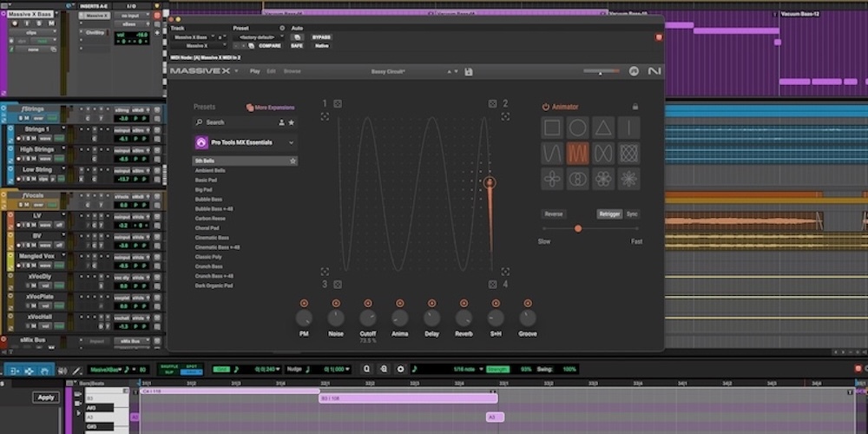868x434 pixels.
Task: Toggle the COMPARE button
Action: (270, 46)
